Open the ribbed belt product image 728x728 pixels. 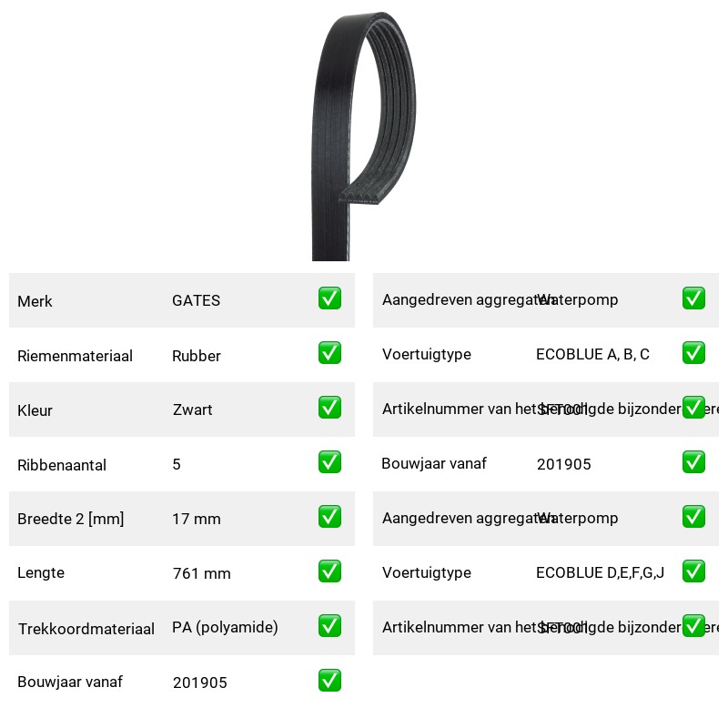[363, 136]
